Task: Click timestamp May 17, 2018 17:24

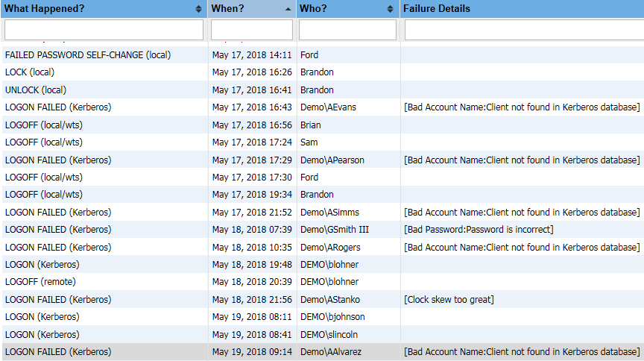Action: [x=252, y=142]
